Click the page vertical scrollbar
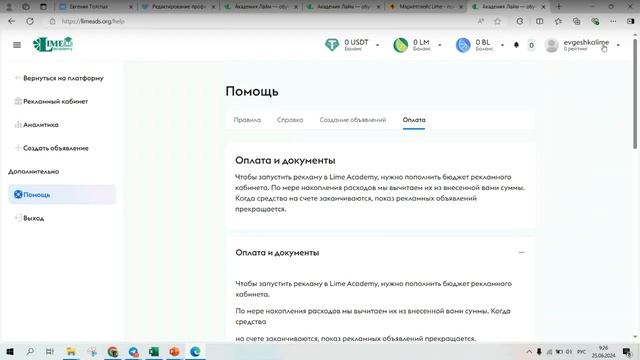The image size is (640, 360). 635,94
